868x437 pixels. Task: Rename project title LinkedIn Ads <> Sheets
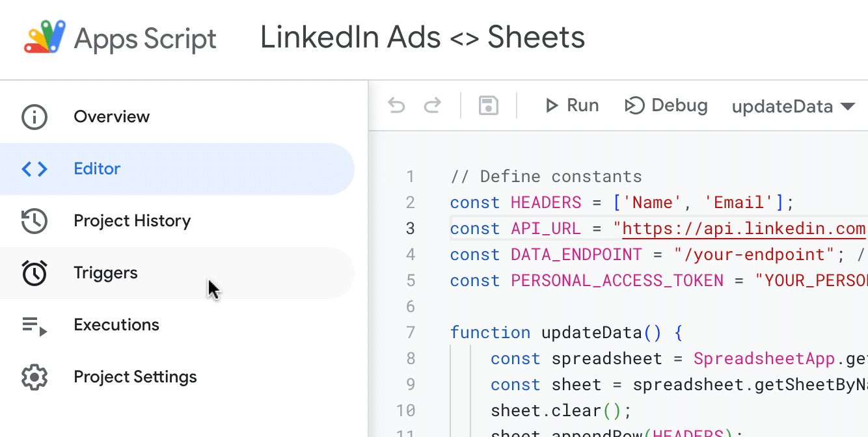(x=422, y=37)
